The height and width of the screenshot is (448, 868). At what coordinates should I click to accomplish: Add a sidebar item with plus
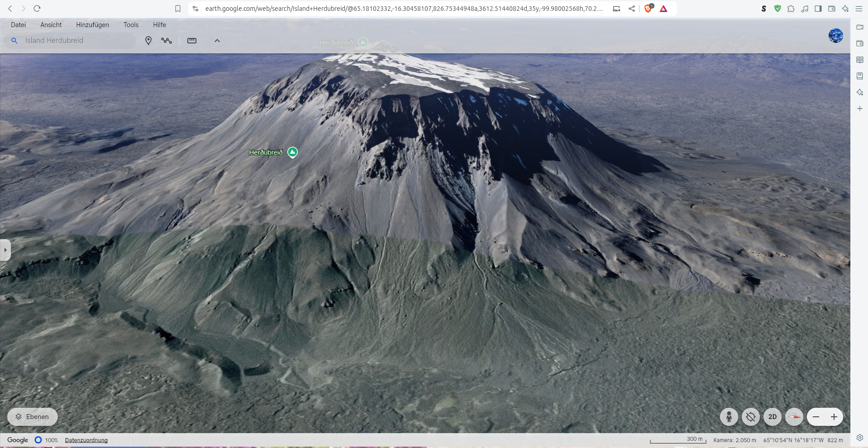click(860, 108)
